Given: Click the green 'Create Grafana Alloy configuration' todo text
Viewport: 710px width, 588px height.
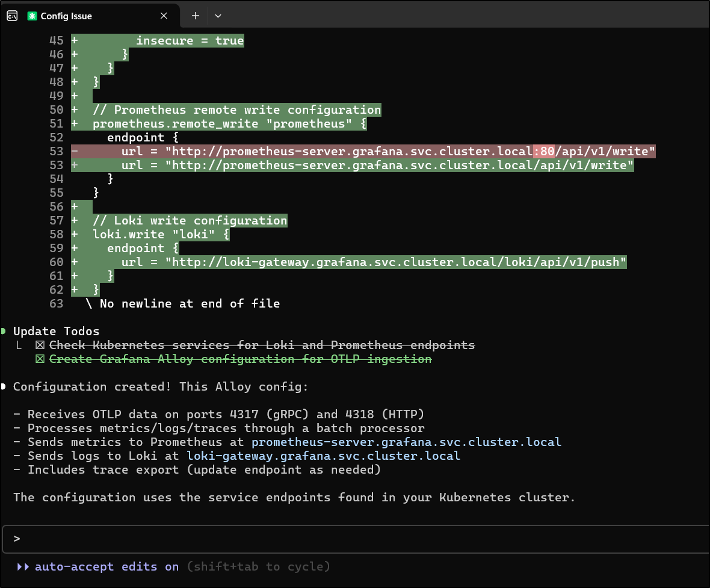Looking at the screenshot, I should point(241,359).
